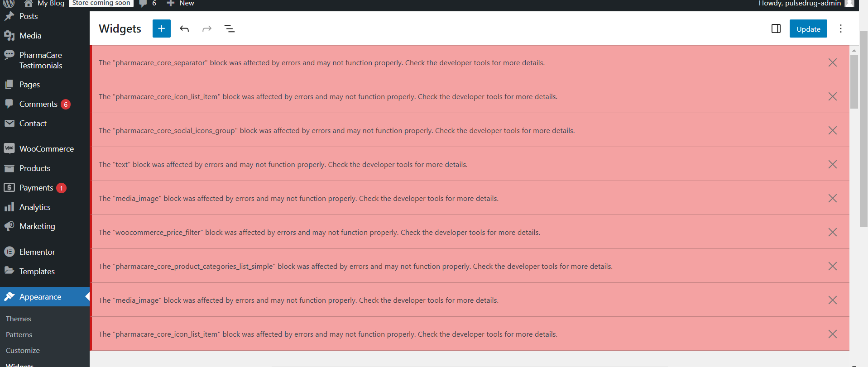Screen dimensions: 868x367
Task: Click the Appearance paintbrush icon
Action: 9,296
